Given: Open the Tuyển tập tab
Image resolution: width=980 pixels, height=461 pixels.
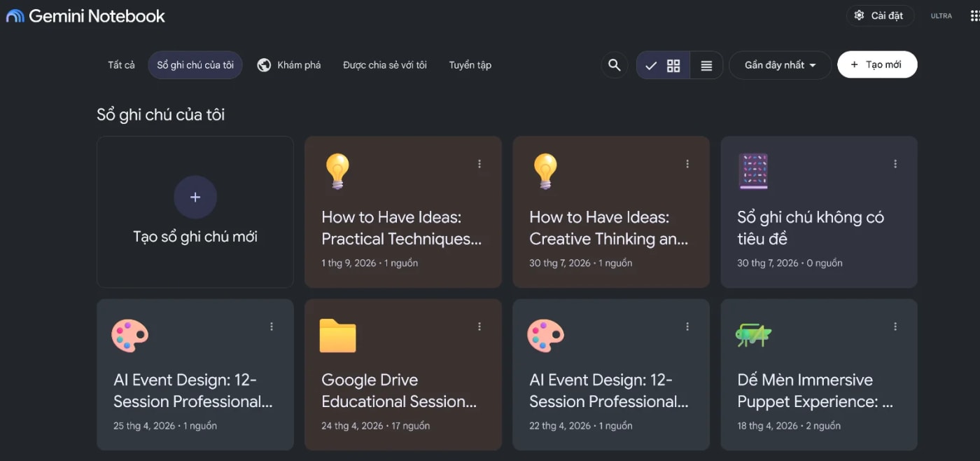Looking at the screenshot, I should click(470, 65).
